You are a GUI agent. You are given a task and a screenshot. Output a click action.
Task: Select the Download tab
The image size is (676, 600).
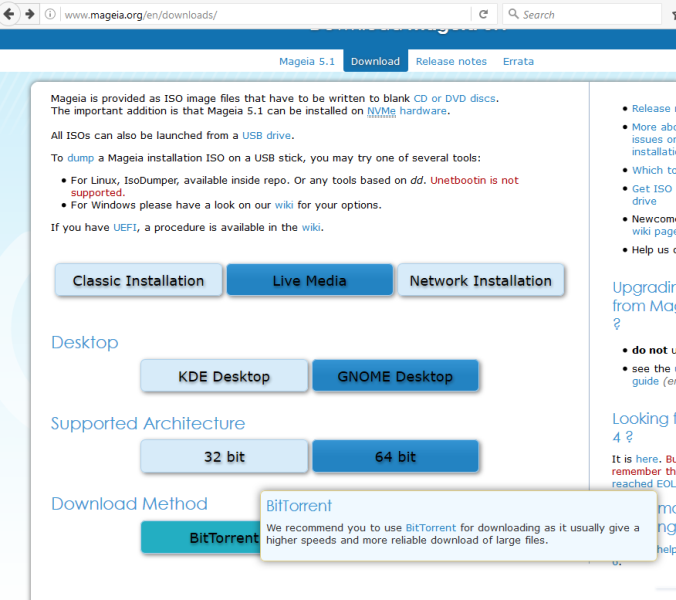pyautogui.click(x=375, y=61)
